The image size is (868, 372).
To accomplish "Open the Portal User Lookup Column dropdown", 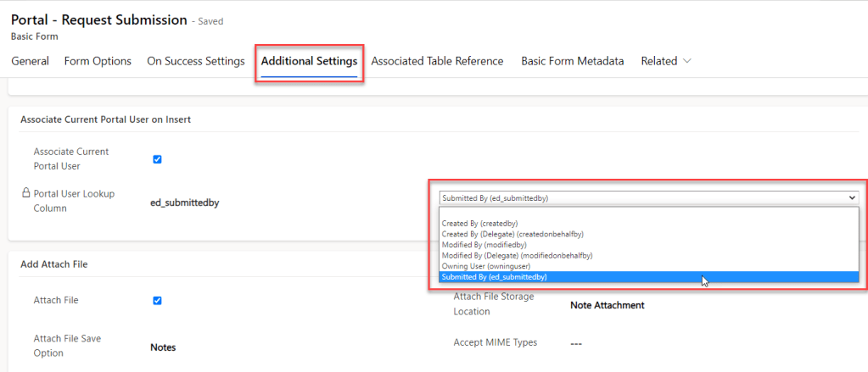I will pos(649,197).
